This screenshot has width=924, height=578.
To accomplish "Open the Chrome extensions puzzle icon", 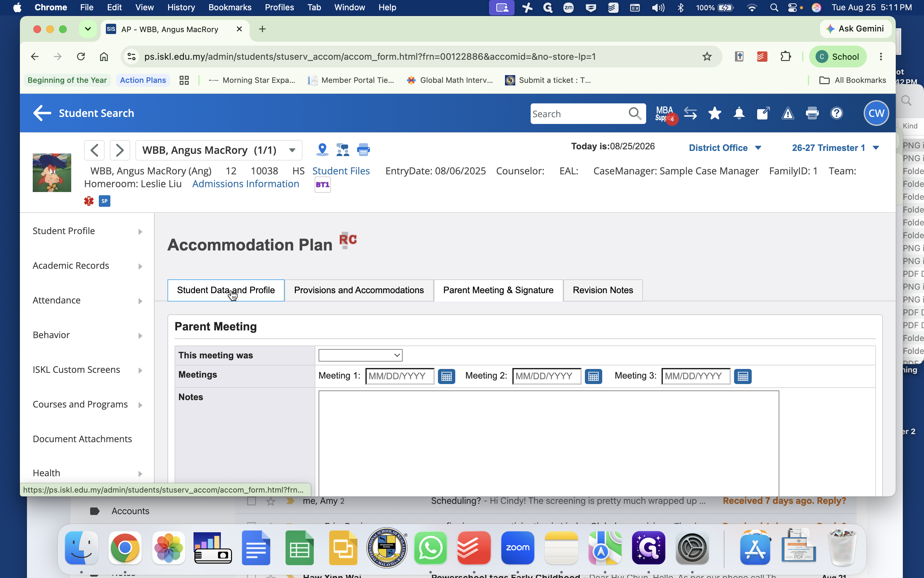I will click(785, 57).
